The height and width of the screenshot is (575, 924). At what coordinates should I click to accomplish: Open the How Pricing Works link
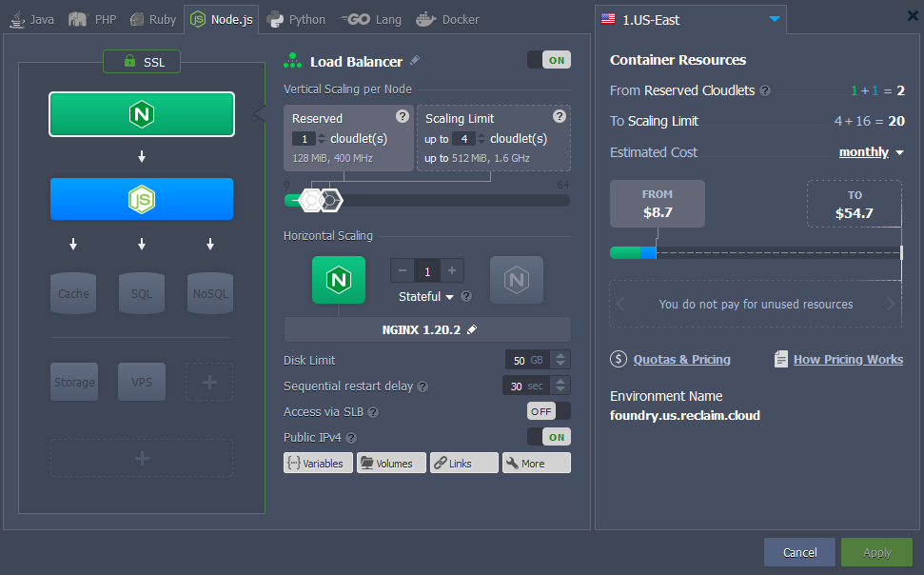[x=848, y=359]
